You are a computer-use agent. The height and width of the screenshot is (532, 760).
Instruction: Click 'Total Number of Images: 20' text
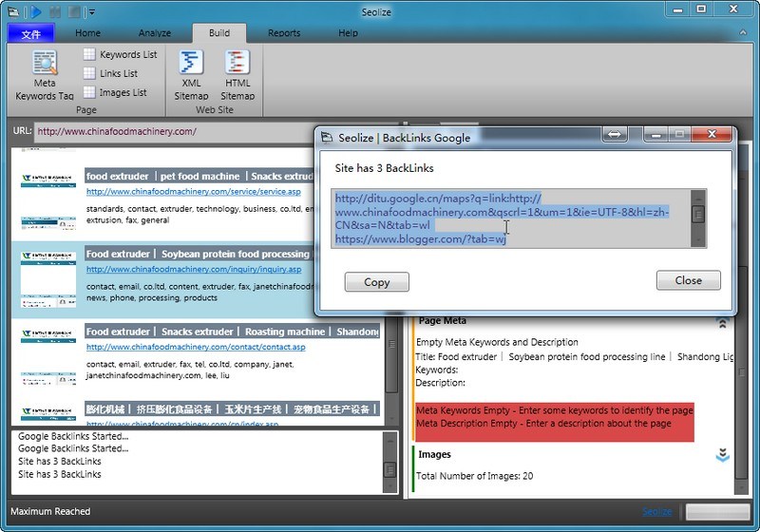(x=474, y=476)
